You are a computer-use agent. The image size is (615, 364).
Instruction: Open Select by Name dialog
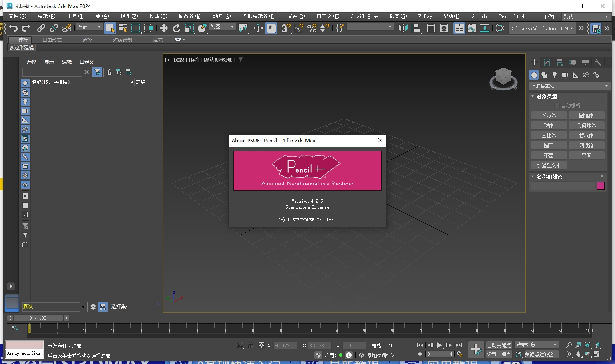click(x=122, y=28)
